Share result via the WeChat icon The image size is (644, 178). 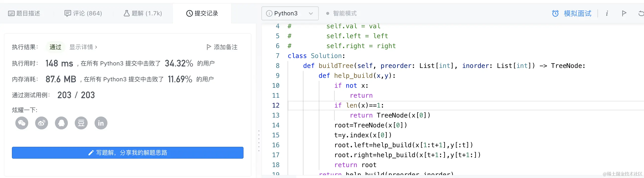(x=22, y=123)
